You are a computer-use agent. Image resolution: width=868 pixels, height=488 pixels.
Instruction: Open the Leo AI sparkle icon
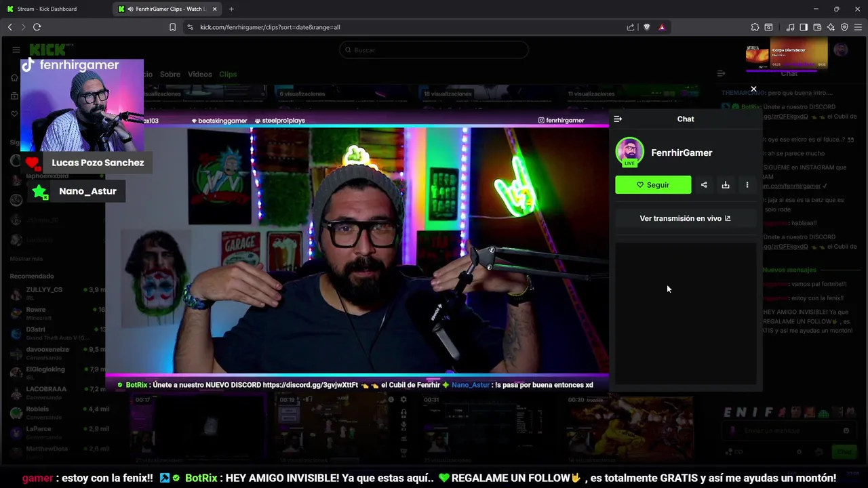coord(831,27)
